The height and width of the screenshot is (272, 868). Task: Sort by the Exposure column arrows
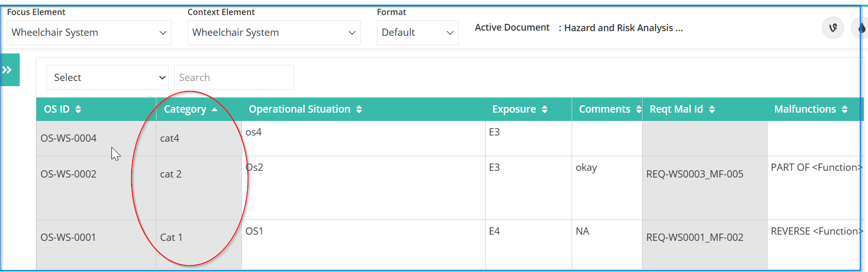(545, 109)
